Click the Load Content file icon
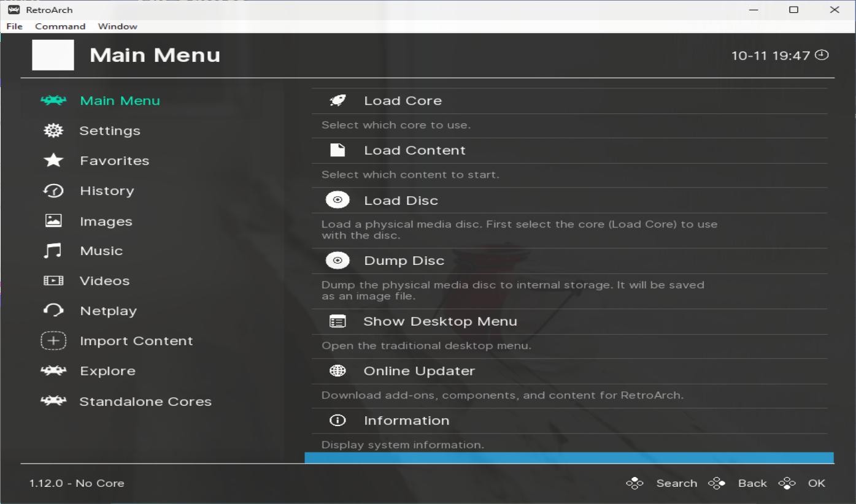The image size is (856, 504). pyautogui.click(x=338, y=150)
